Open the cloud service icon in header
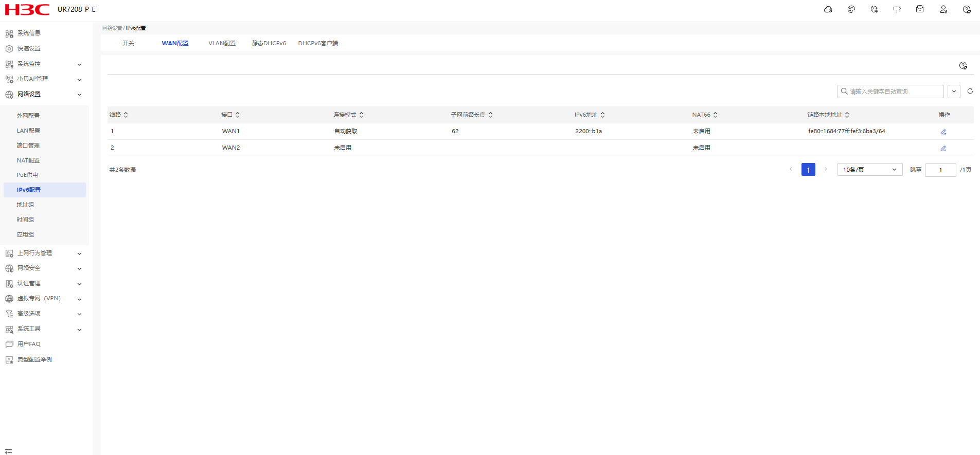 [x=828, y=9]
